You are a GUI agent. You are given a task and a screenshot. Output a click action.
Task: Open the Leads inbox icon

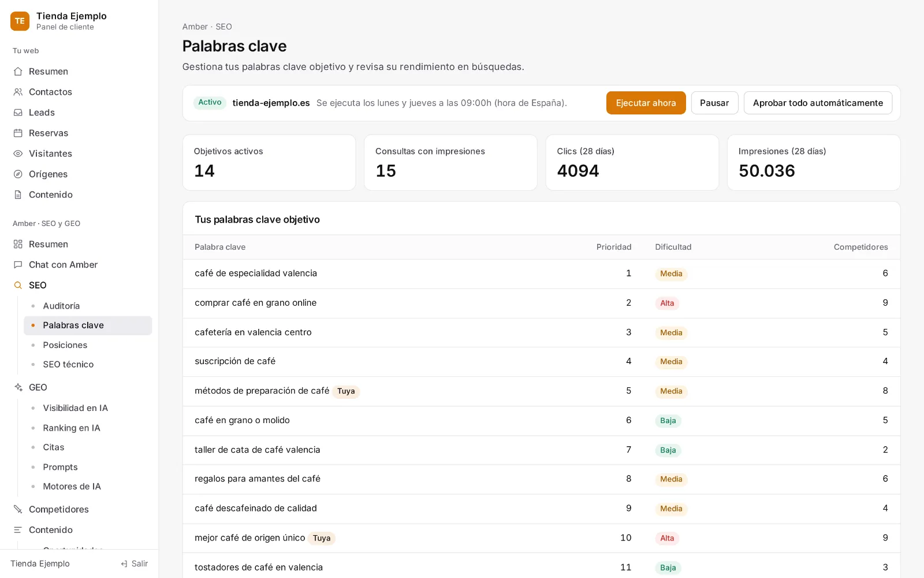click(18, 113)
